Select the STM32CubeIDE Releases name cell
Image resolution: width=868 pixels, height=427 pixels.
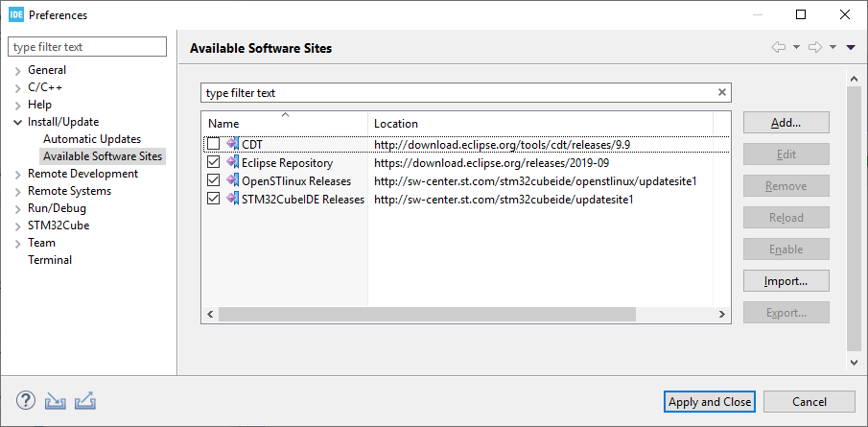(x=303, y=199)
